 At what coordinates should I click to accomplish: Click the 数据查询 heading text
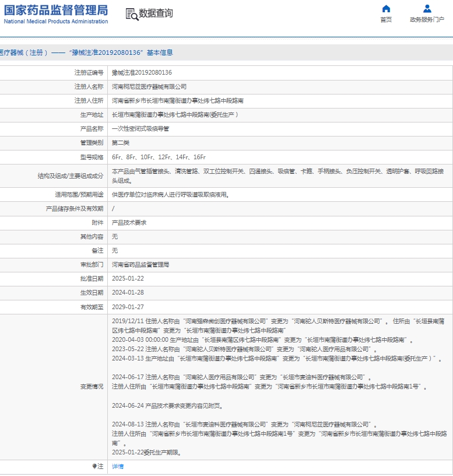[x=156, y=13]
